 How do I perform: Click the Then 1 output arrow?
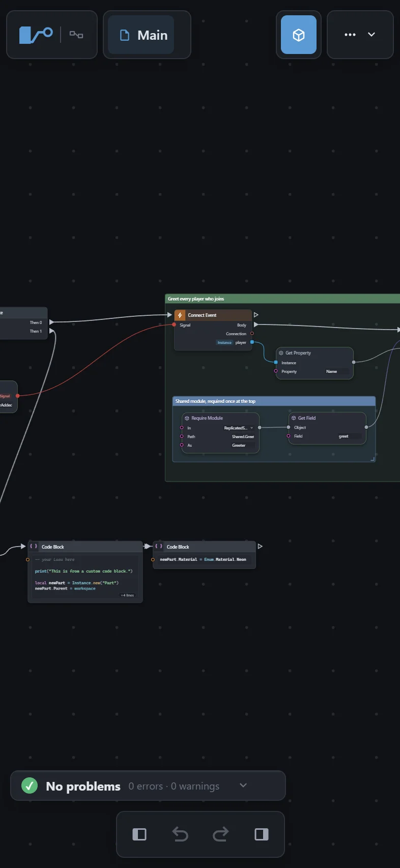pyautogui.click(x=51, y=331)
